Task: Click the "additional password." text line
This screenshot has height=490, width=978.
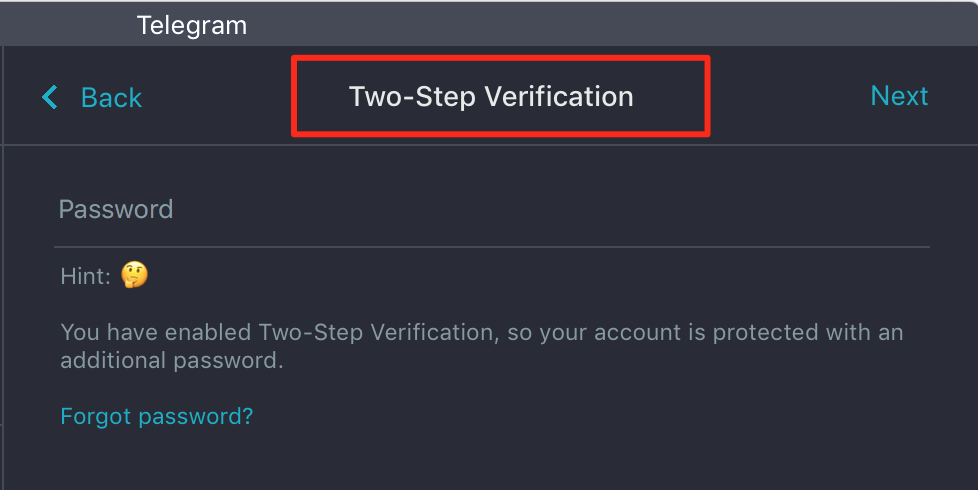Action: [172, 361]
